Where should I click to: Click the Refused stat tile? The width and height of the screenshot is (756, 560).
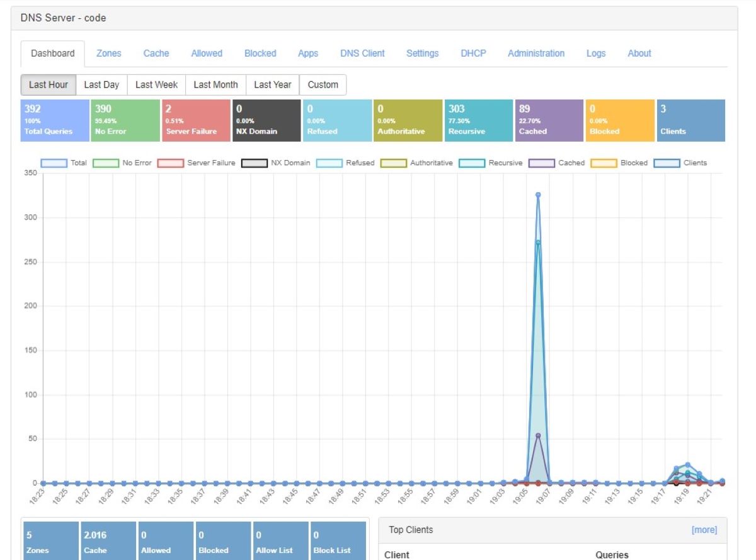point(337,120)
